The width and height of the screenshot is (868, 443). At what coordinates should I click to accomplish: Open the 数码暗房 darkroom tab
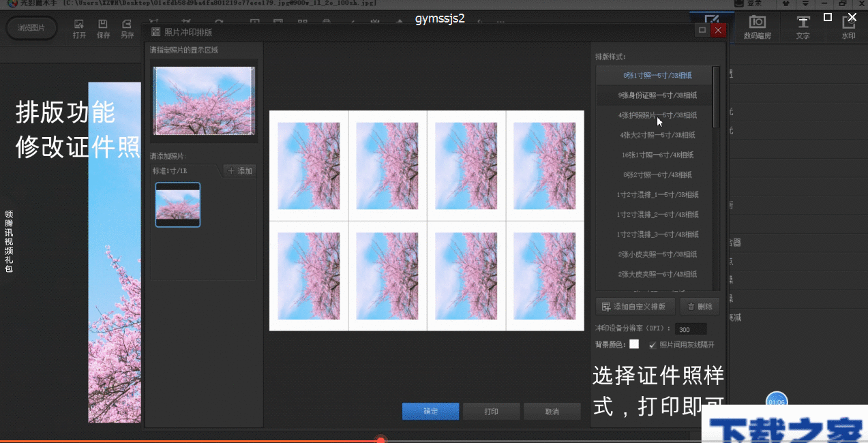[x=757, y=27]
